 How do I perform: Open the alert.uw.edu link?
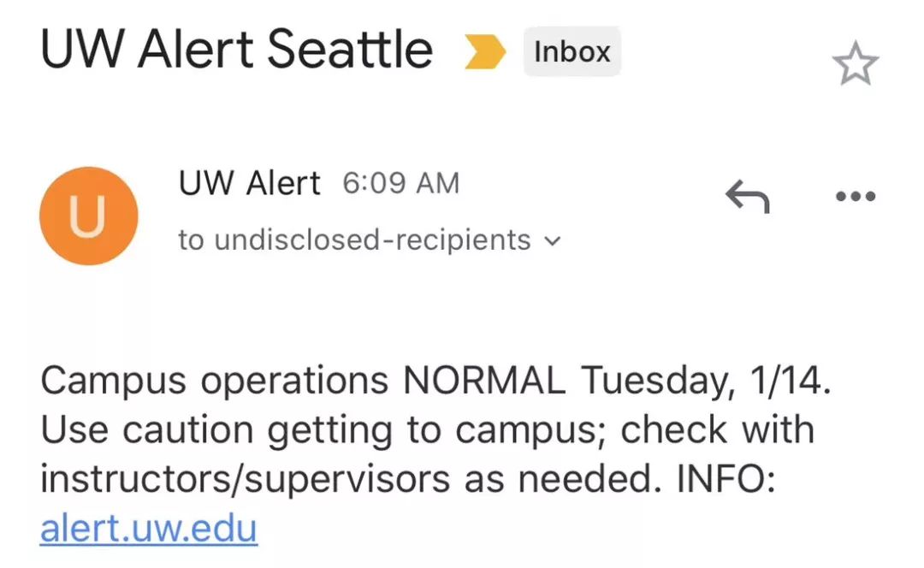(x=148, y=528)
